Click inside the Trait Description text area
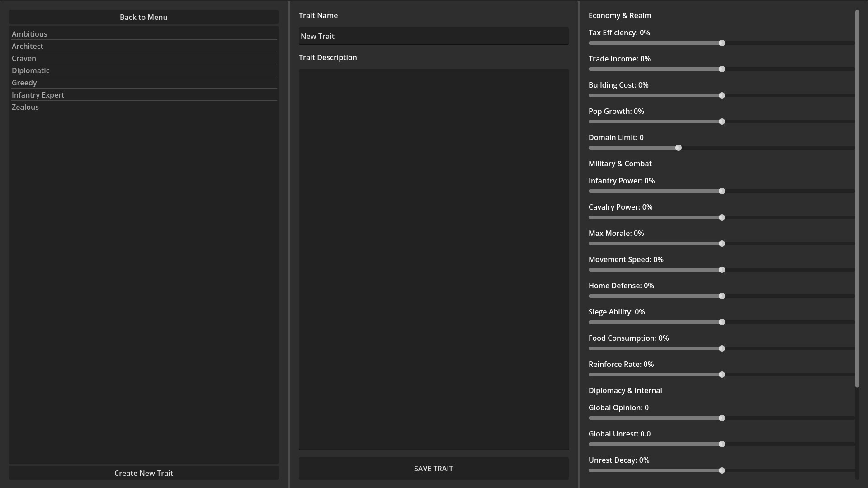 pyautogui.click(x=433, y=259)
